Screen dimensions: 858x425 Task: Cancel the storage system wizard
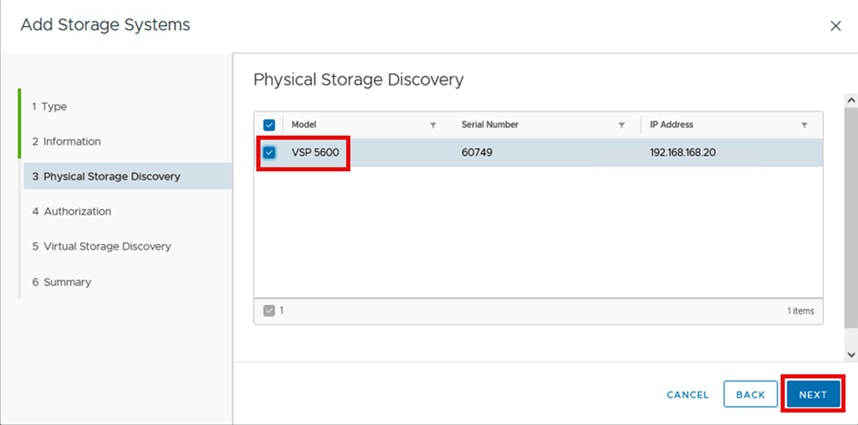[688, 395]
